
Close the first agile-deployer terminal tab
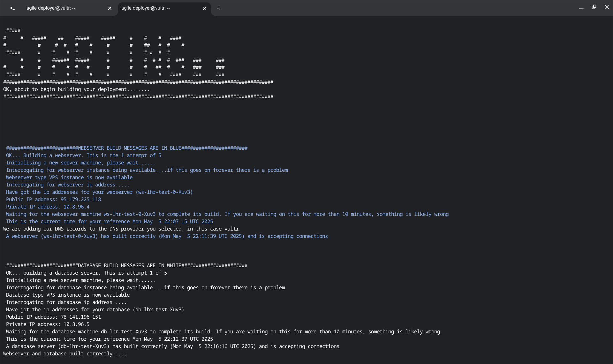pos(110,8)
